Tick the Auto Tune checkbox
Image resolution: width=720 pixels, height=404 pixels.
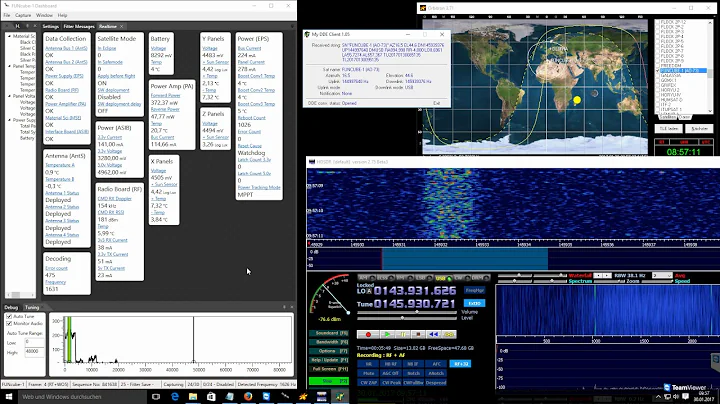(x=9, y=316)
